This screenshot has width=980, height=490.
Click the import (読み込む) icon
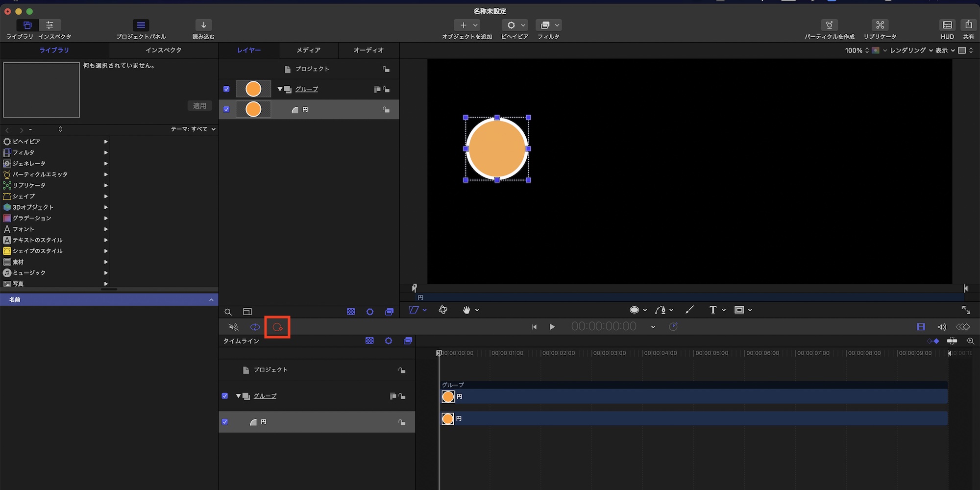[203, 25]
